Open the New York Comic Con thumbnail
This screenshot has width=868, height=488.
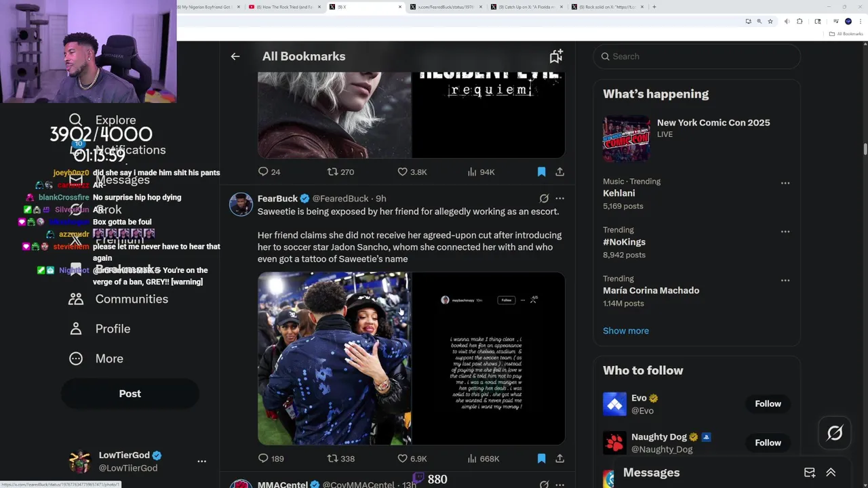626,138
